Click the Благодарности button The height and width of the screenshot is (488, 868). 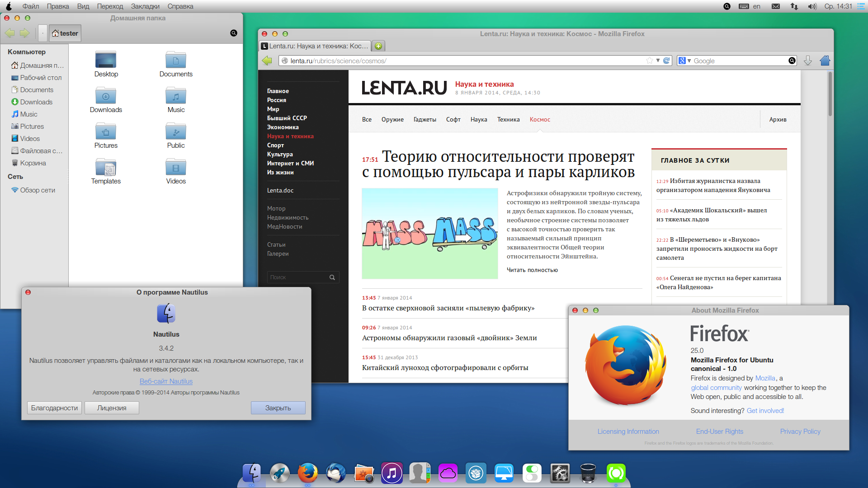pos(54,408)
